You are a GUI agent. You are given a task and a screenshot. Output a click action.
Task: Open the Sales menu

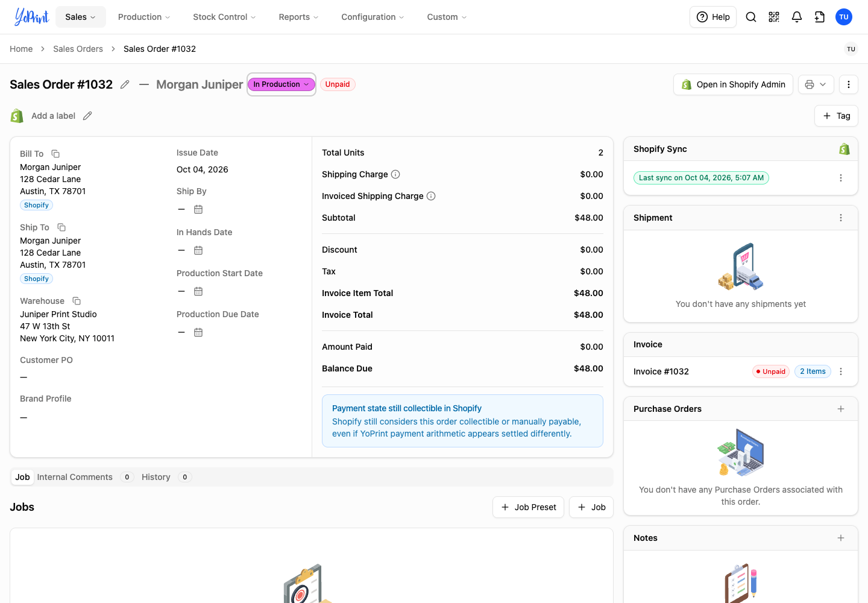pos(81,17)
